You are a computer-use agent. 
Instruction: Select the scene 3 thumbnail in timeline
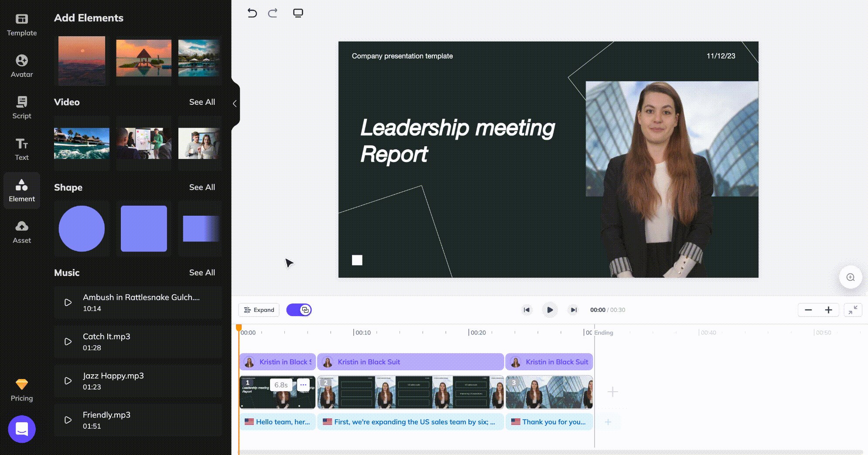(549, 392)
